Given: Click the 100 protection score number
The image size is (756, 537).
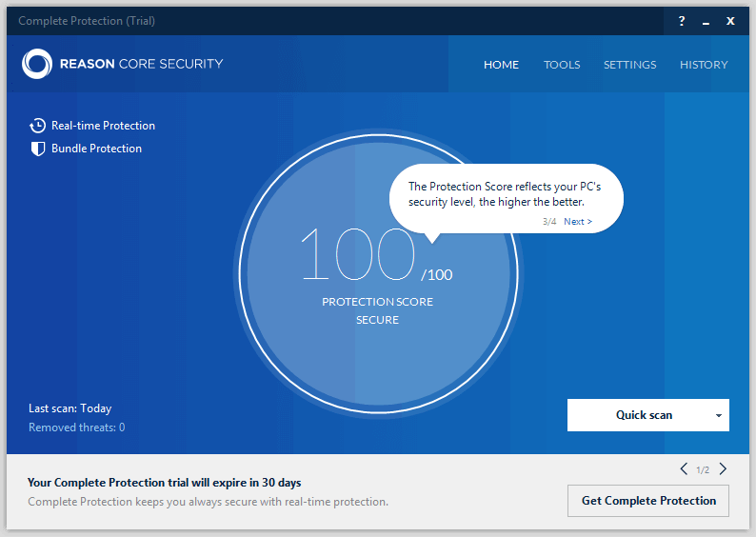Looking at the screenshot, I should click(x=357, y=254).
